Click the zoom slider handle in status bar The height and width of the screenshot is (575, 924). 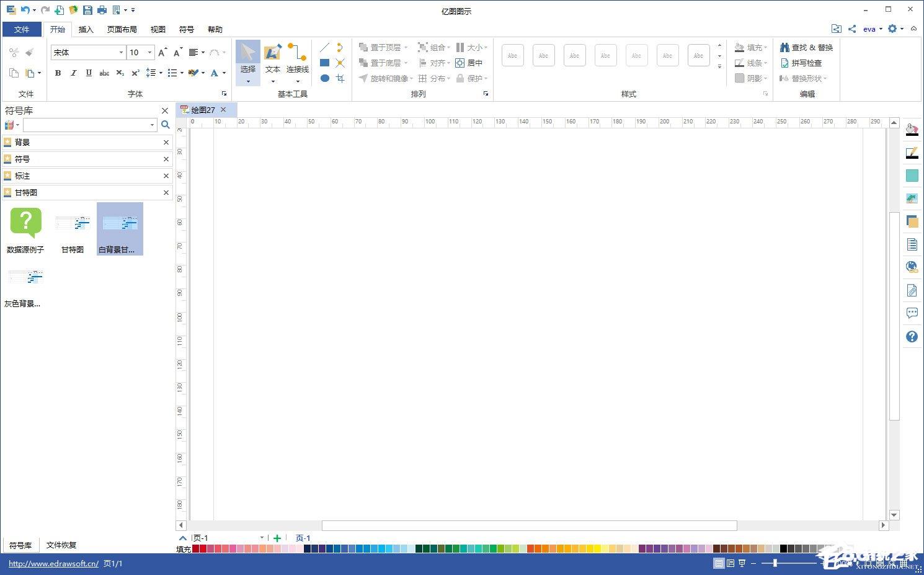pyautogui.click(x=775, y=563)
